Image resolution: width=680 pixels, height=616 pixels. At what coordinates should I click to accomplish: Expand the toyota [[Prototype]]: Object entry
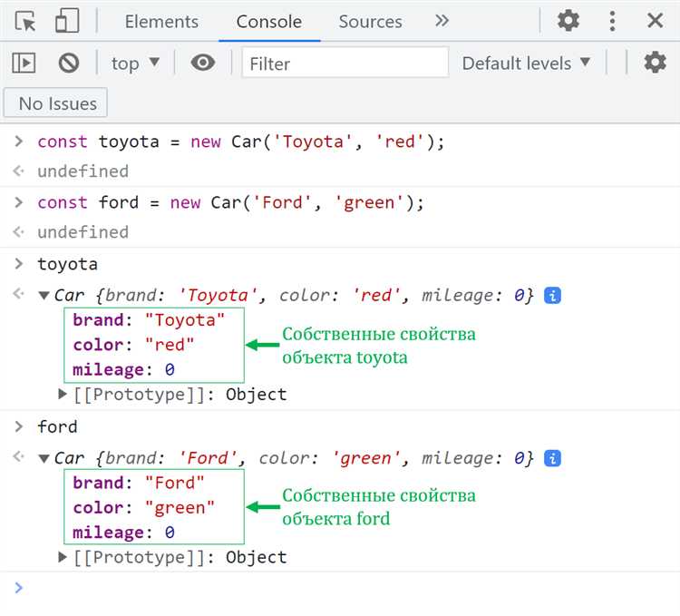(x=63, y=394)
